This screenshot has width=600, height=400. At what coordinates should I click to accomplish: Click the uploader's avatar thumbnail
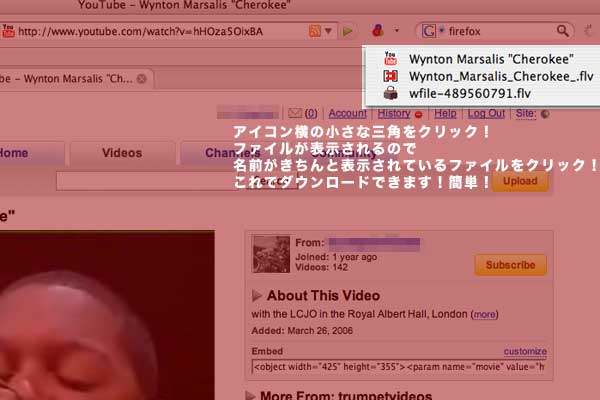point(271,255)
